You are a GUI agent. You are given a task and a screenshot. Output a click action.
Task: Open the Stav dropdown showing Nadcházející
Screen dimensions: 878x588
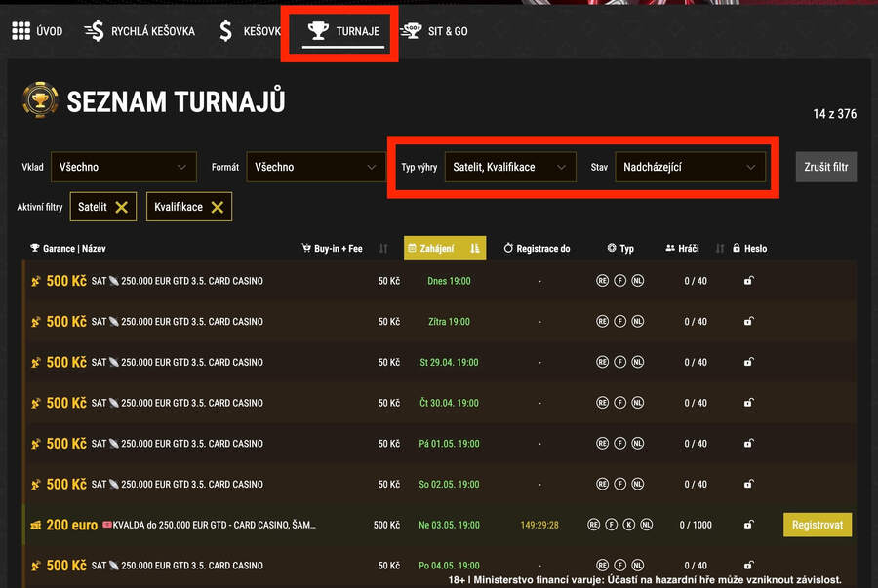690,167
